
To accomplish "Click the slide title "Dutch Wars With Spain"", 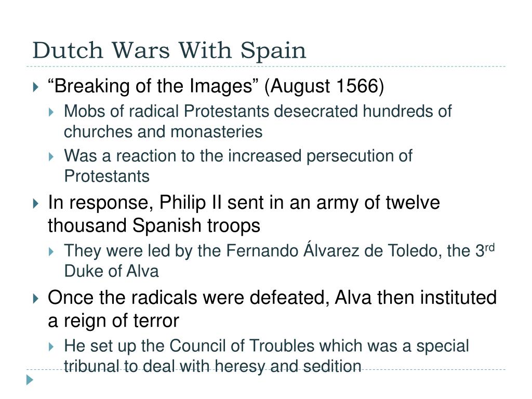I will coord(169,50).
